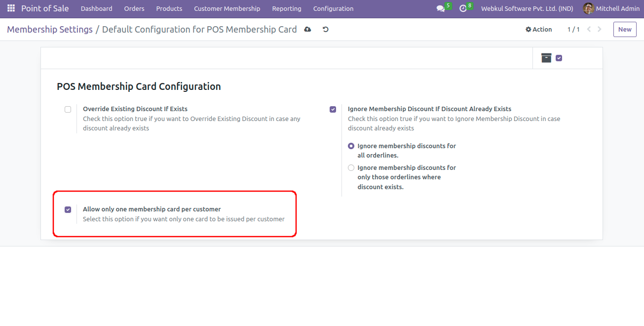Expand the Configuration menu
644x326 pixels.
click(x=333, y=8)
